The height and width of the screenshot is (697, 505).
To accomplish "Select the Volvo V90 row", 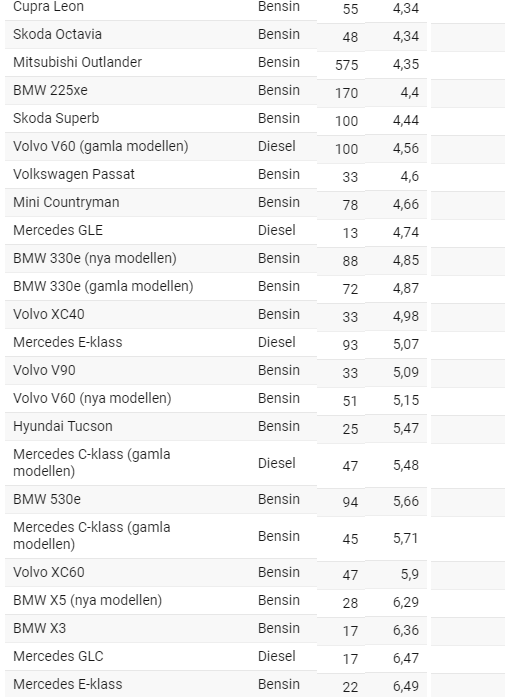I will point(216,370).
